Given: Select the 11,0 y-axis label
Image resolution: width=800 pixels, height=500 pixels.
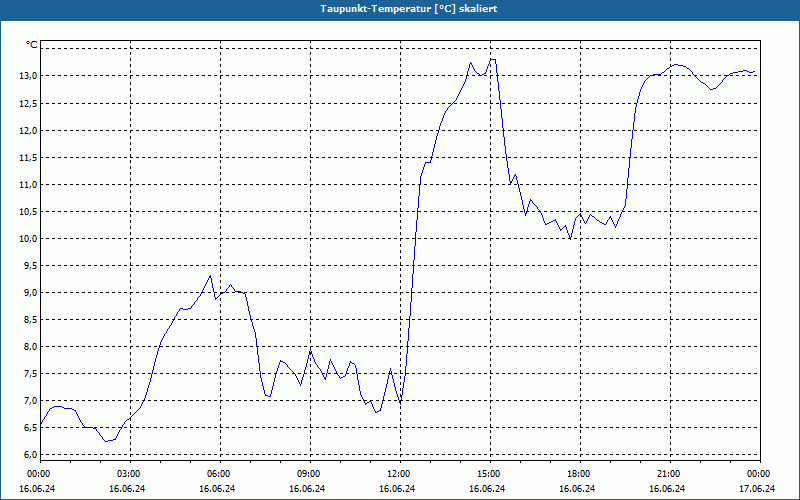Looking at the screenshot, I should 28,185.
